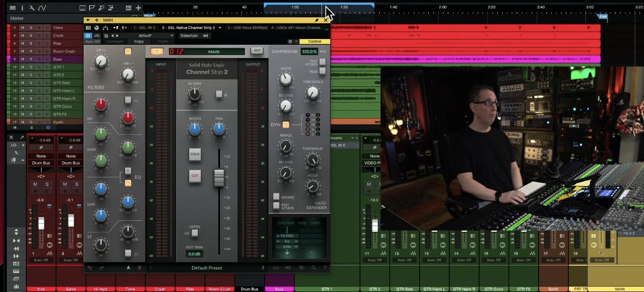Open the gear dropdown arrow beside Control

coord(296,42)
